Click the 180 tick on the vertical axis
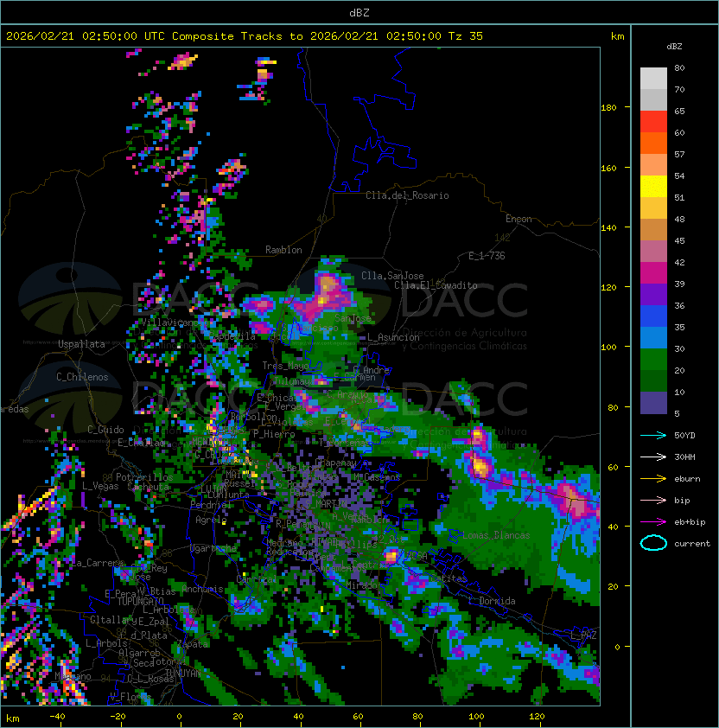 tap(608, 108)
